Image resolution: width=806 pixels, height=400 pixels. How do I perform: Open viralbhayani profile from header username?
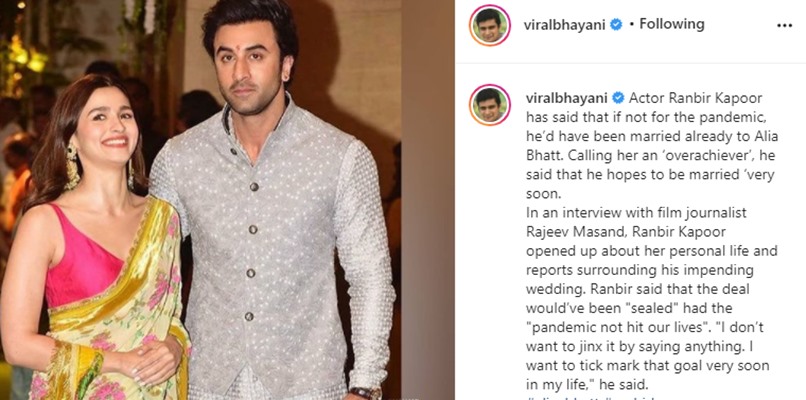565,24
